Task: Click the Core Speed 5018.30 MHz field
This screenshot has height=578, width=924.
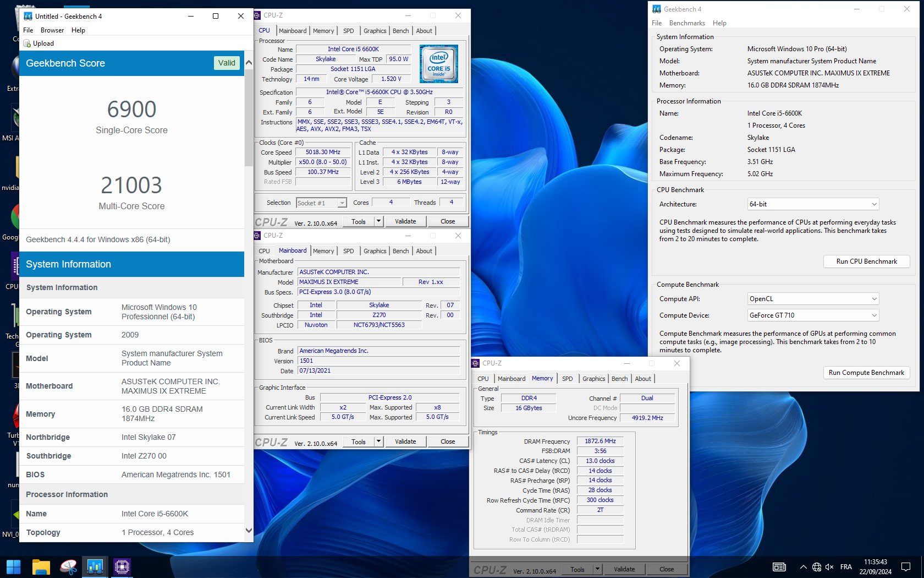Action: click(323, 152)
